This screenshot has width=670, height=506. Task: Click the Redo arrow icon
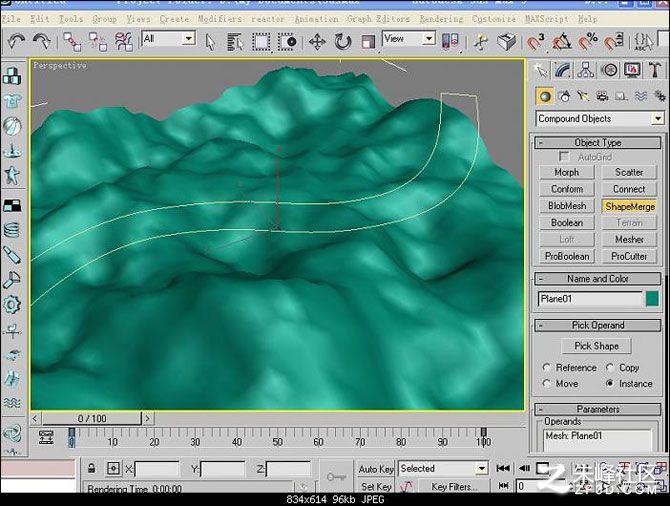tap(41, 42)
